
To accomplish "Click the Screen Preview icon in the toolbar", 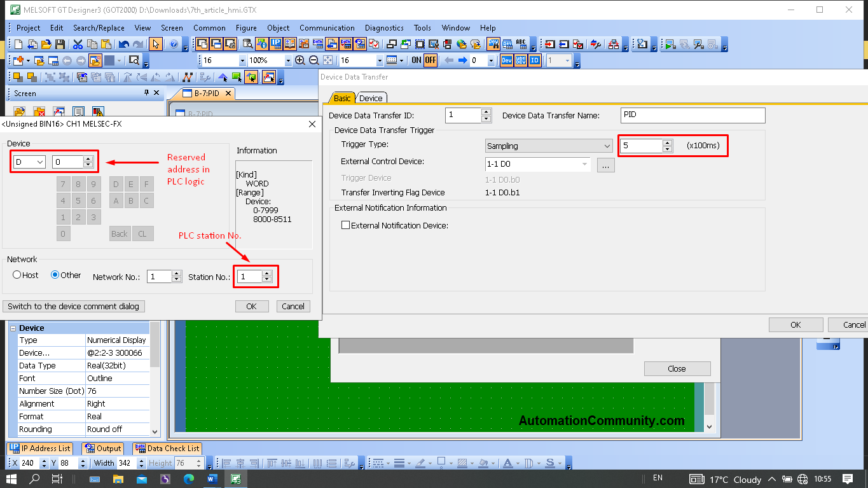I will click(x=135, y=60).
